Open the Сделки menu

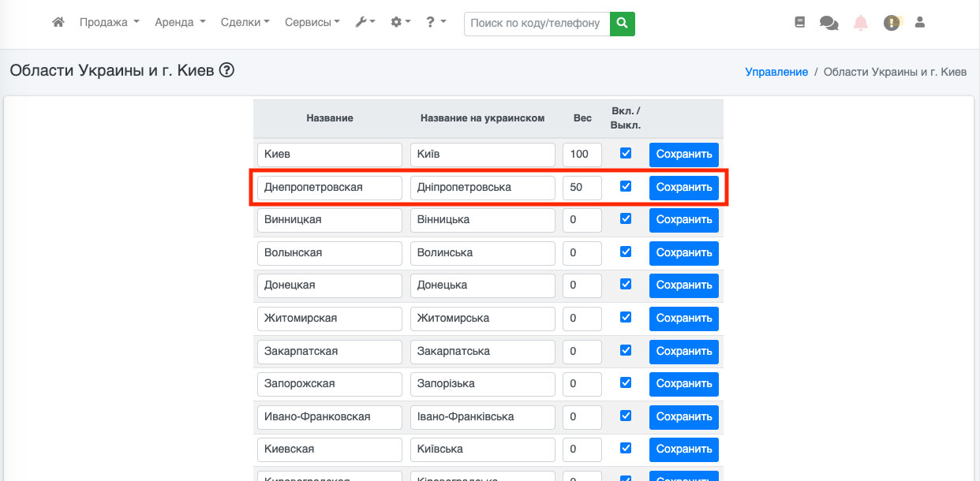coord(245,23)
